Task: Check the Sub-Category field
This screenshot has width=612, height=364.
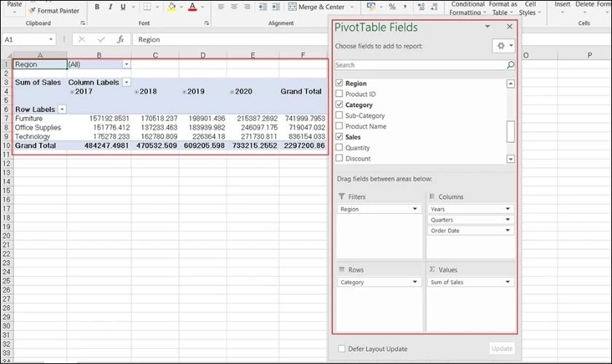Action: point(340,115)
